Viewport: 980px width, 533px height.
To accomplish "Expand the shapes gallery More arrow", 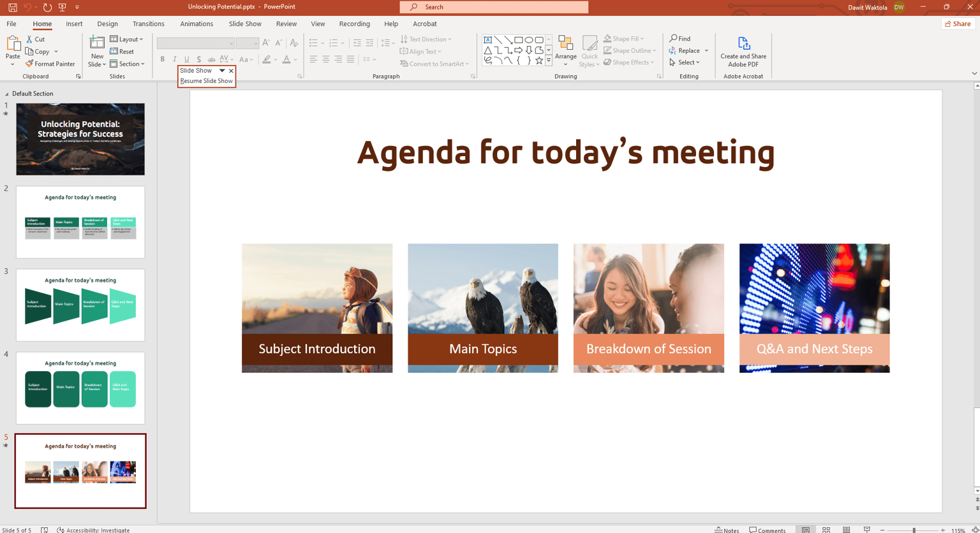I will [x=548, y=61].
